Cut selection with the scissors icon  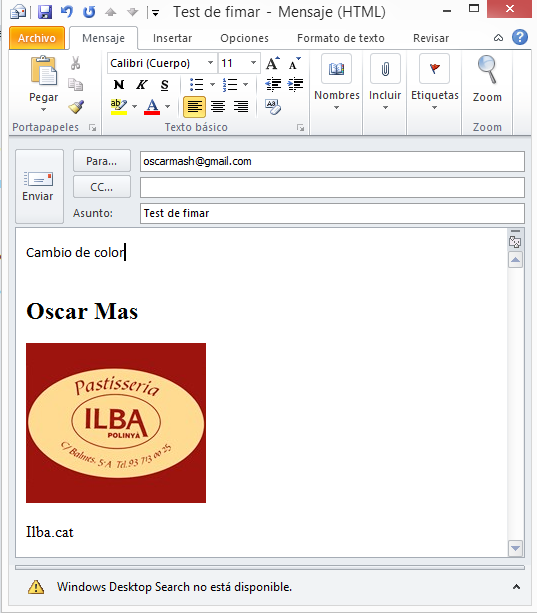click(75, 63)
